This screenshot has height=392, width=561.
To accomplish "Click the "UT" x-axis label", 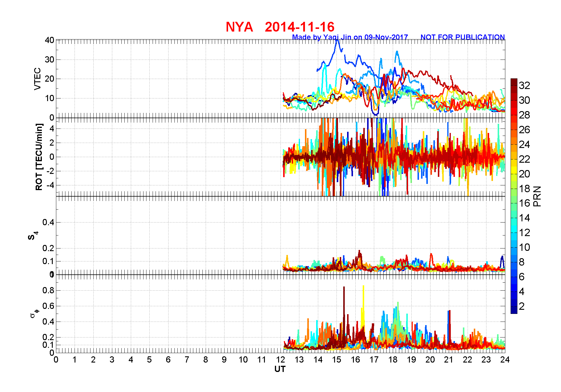I will click(x=280, y=369).
